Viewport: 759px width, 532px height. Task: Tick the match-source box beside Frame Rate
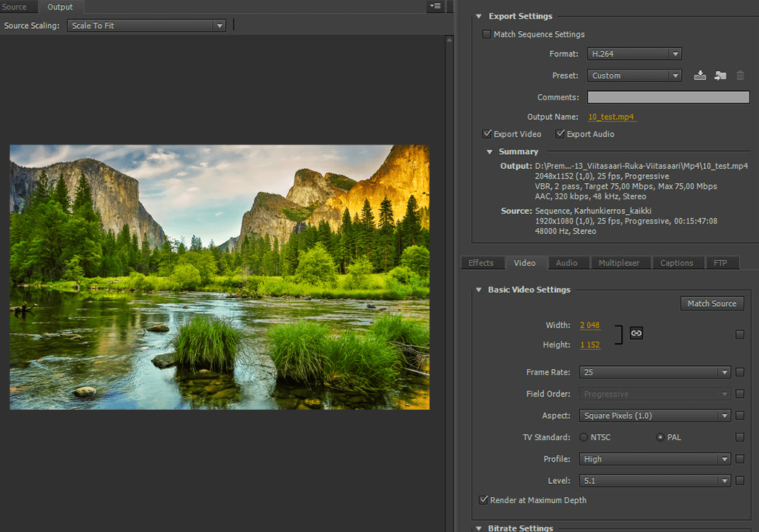[x=740, y=372]
